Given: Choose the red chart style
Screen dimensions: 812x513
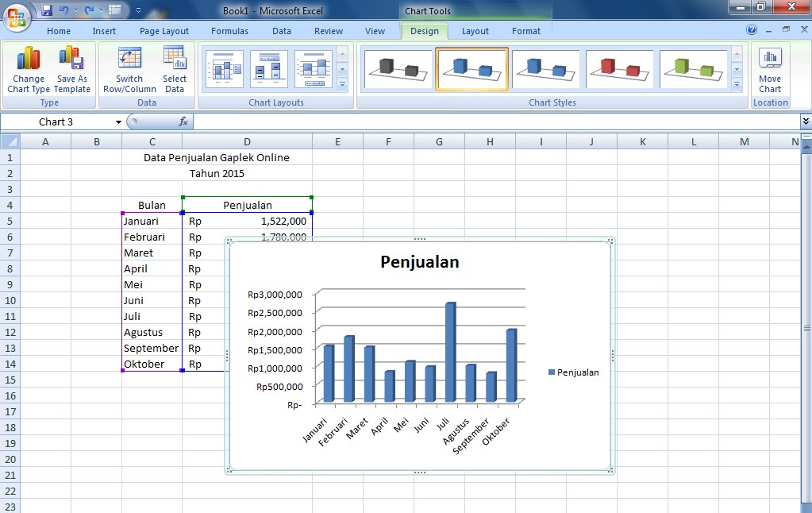Looking at the screenshot, I should coord(620,69).
